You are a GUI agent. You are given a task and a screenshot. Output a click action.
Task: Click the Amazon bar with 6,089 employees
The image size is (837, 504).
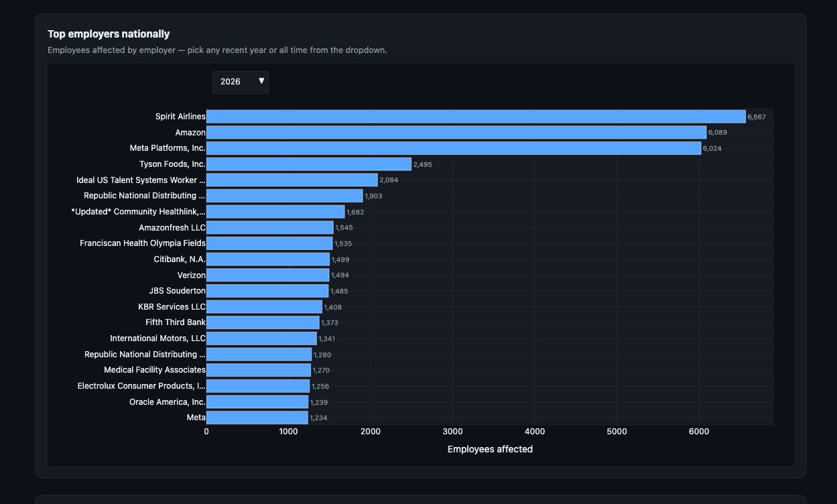tap(456, 133)
